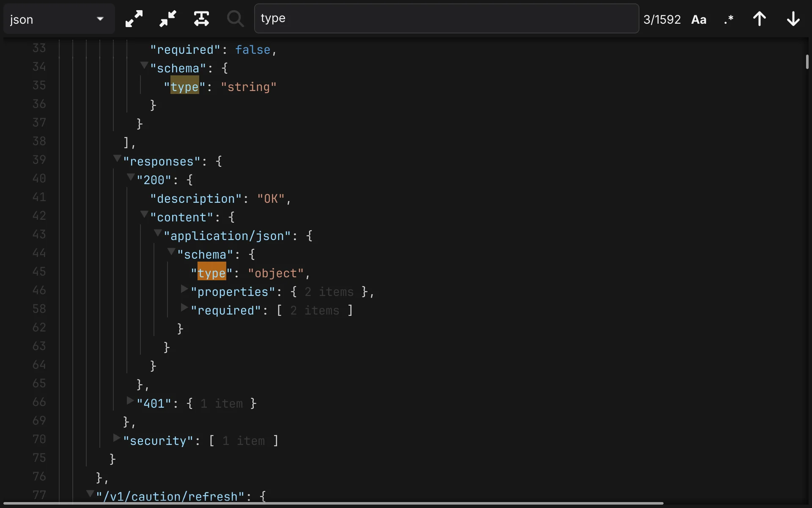
Task: Click the "1 item" placeholder in security
Action: pyautogui.click(x=244, y=441)
